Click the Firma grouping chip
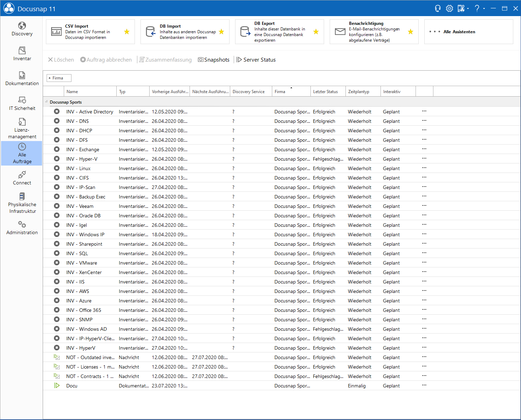 [59, 78]
